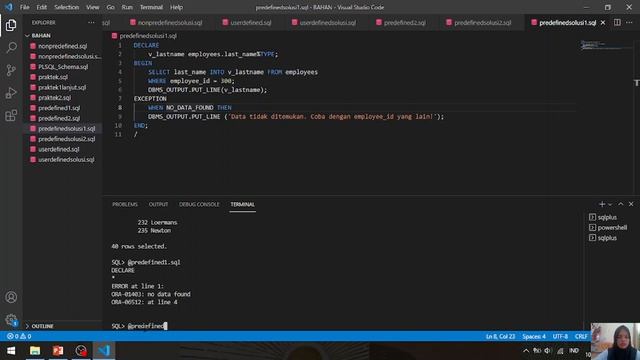Screen dimensions: 640x360
Task: Click the errors and warnings status indicator
Action: coord(19,336)
